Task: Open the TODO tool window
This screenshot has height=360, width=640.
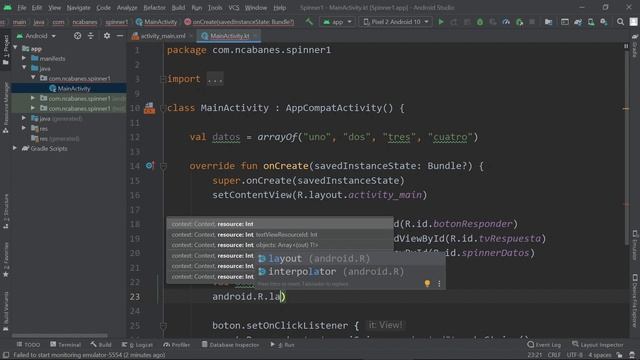Action: tap(28, 345)
